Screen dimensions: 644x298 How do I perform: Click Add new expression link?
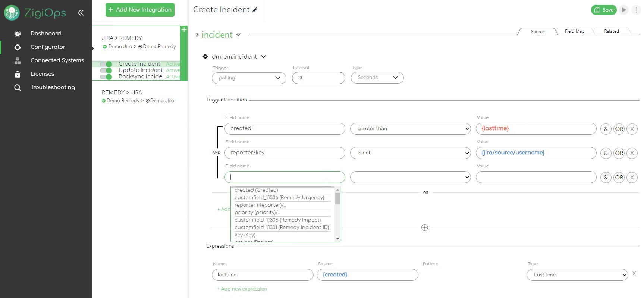[242, 289]
